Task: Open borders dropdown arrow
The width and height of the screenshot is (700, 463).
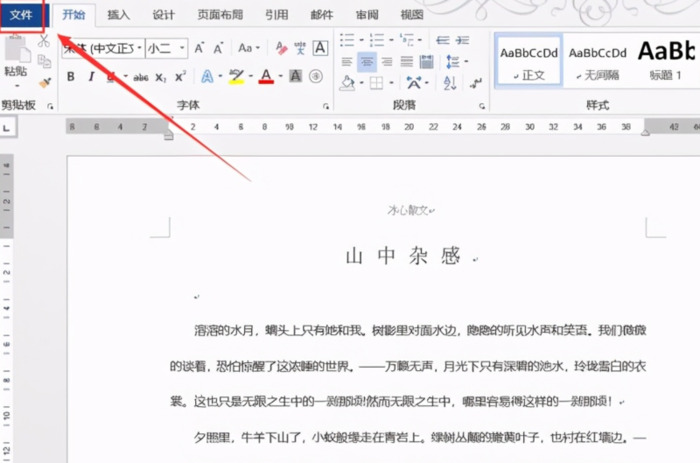Action: click(x=391, y=83)
